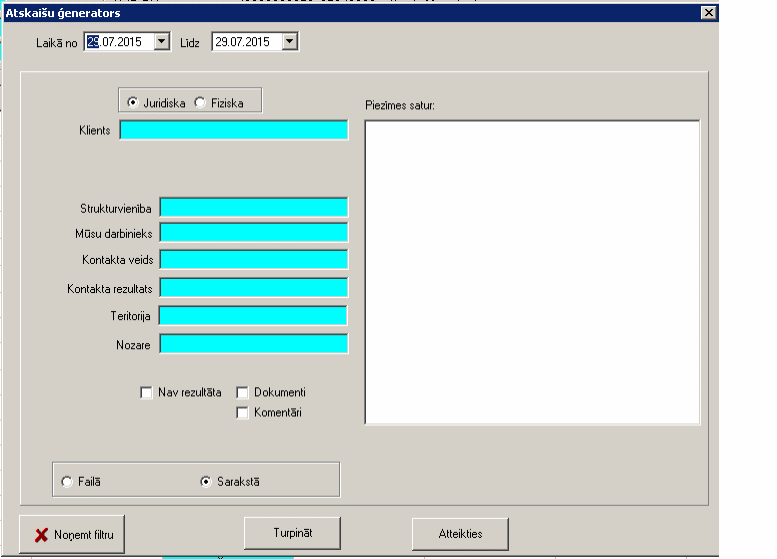The height and width of the screenshot is (559, 777).
Task: Open the Laikā no date dropdown
Action: (162, 41)
